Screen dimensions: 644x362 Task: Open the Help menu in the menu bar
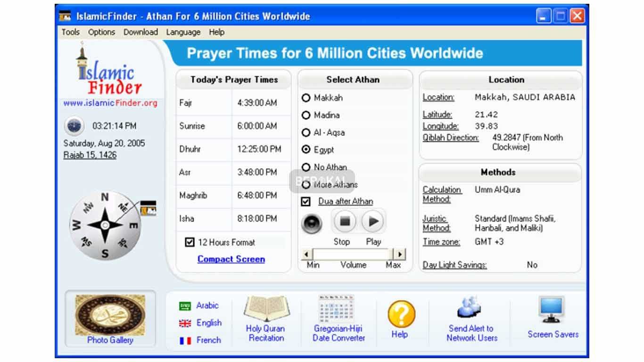(217, 32)
